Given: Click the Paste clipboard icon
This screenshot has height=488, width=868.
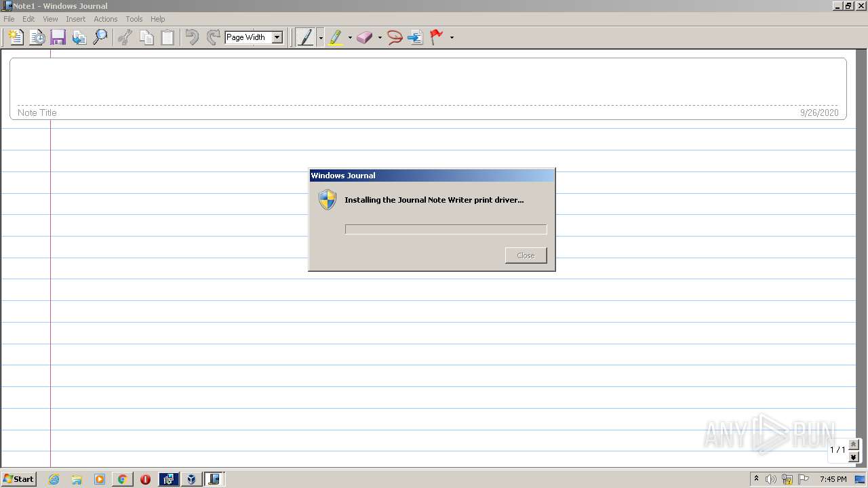Looking at the screenshot, I should [x=167, y=37].
